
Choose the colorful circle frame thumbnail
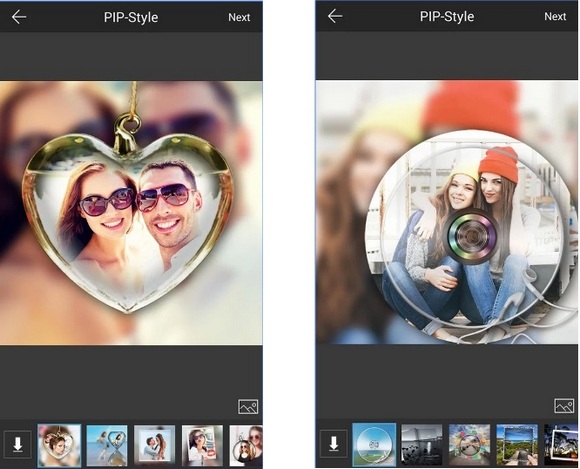(x=469, y=444)
